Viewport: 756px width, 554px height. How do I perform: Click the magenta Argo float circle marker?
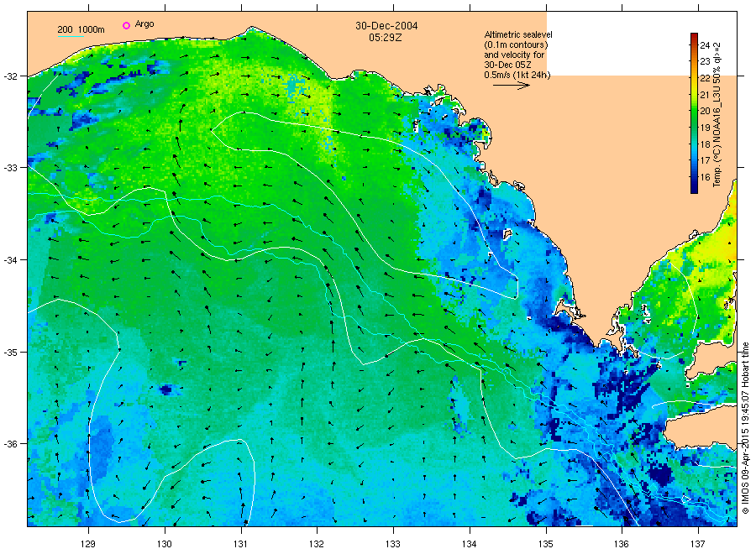[x=126, y=25]
